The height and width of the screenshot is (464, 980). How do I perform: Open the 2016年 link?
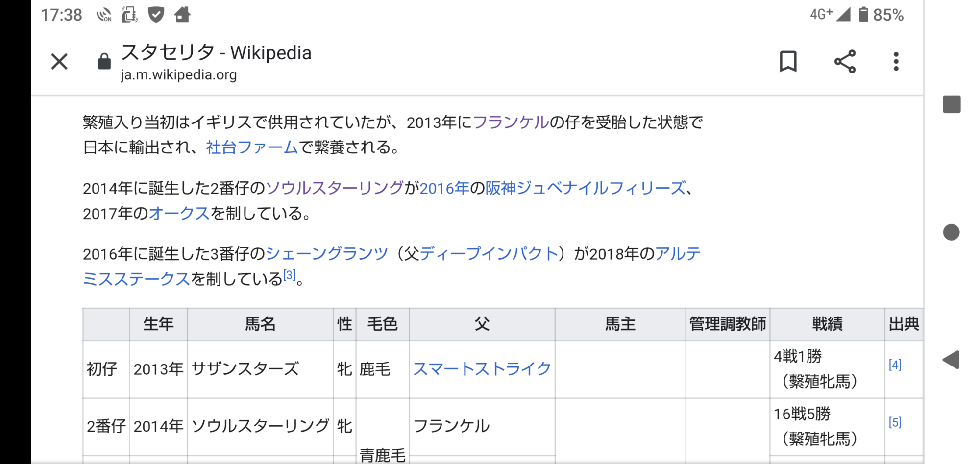[444, 188]
